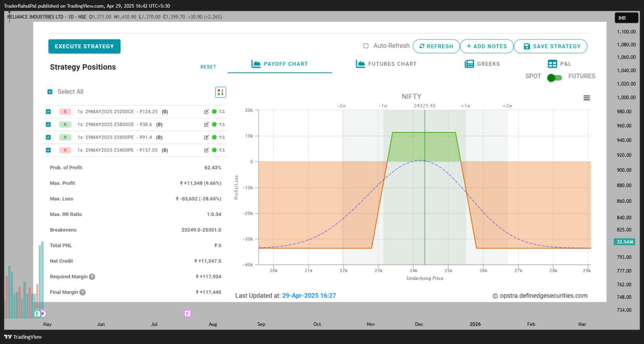This screenshot has height=344, width=644.
Task: Click the 2026 label on time axis
Action: 475,324
